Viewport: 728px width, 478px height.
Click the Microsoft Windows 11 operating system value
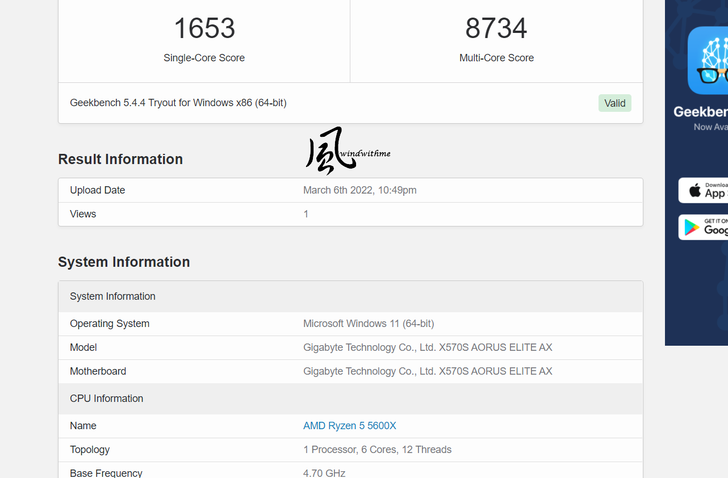(368, 324)
